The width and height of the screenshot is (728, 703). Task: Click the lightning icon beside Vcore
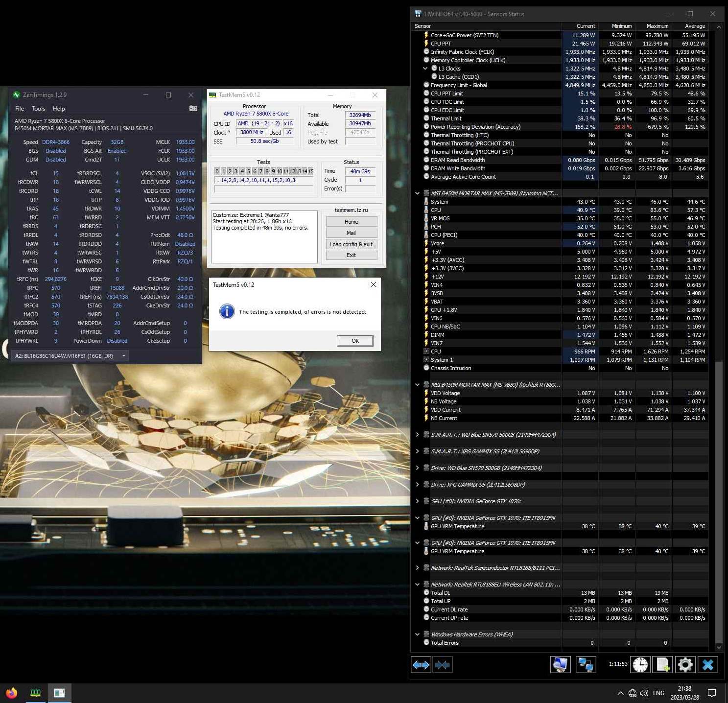coord(426,243)
